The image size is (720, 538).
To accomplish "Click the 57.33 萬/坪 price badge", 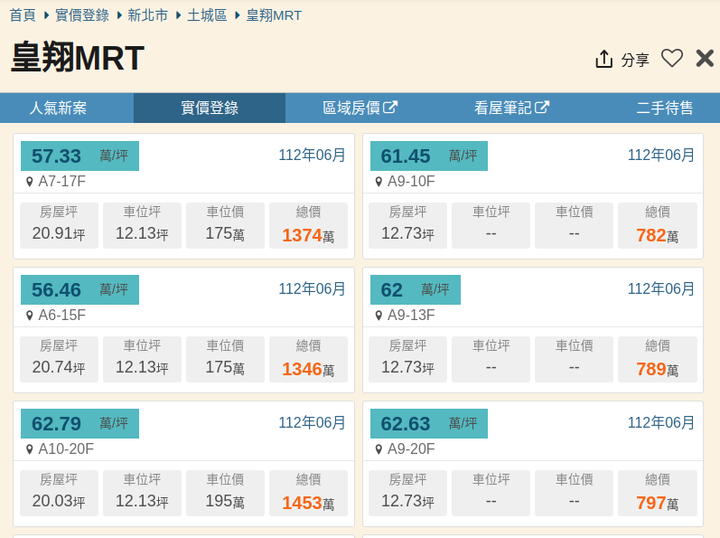I will point(80,156).
